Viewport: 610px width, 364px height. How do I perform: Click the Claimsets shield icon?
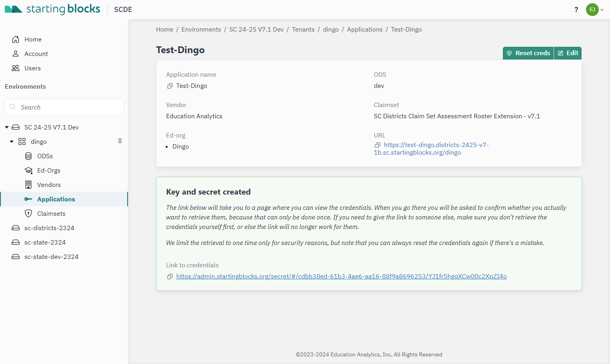click(x=28, y=213)
